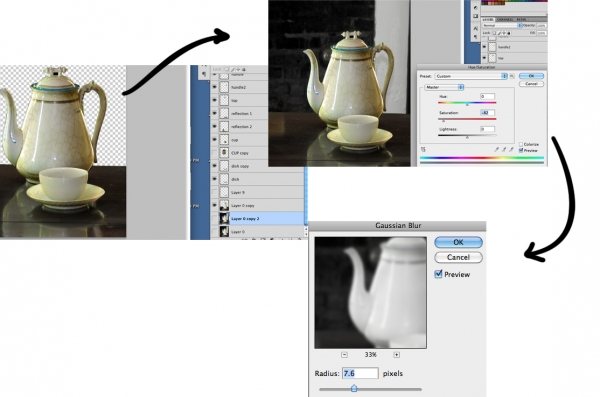Image resolution: width=600 pixels, height=397 pixels.
Task: Hide the cup layer via its eye icon
Action: coord(214,139)
